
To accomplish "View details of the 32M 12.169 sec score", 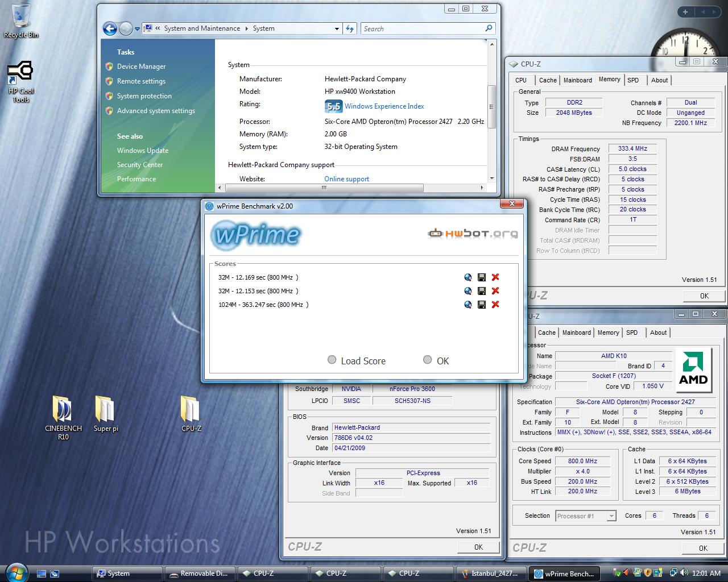I will (468, 277).
